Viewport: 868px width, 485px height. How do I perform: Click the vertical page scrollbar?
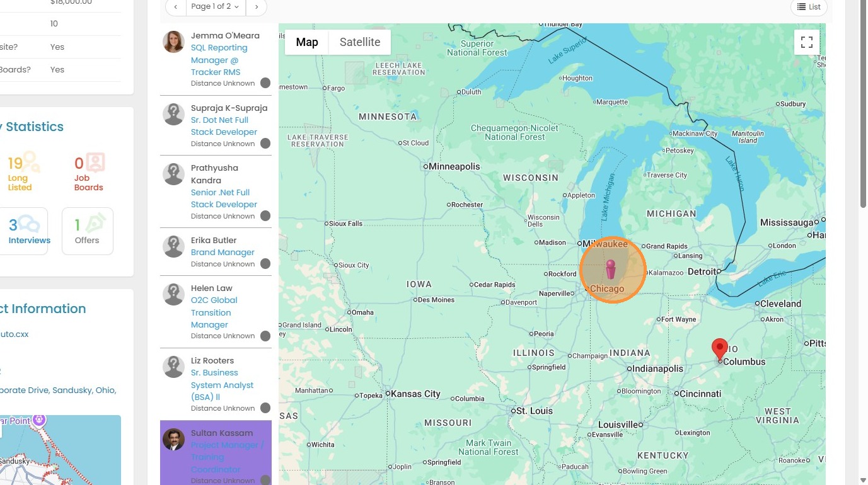coord(863,104)
